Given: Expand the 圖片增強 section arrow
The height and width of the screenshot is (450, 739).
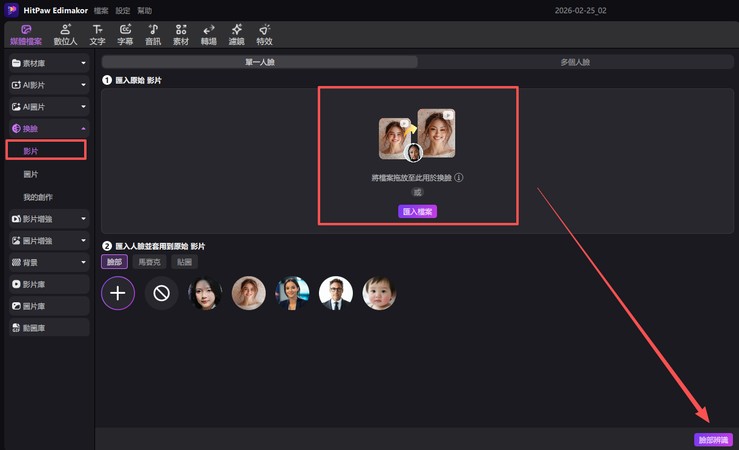Looking at the screenshot, I should click(x=83, y=240).
